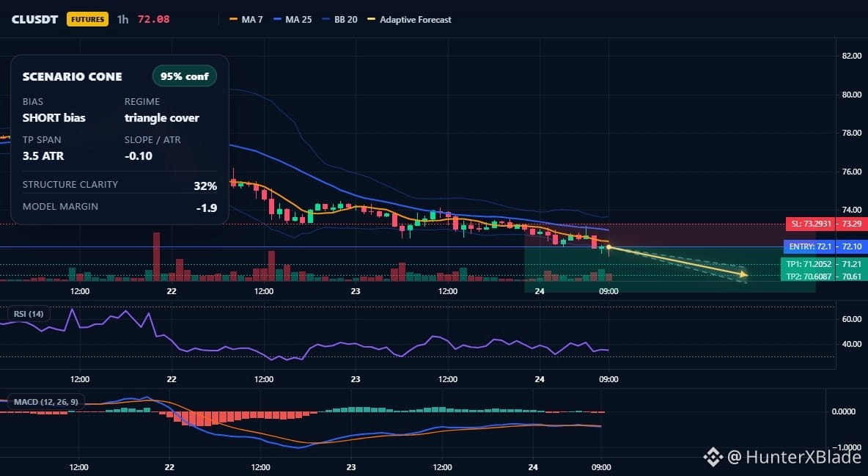Click the CLUSDT symbol name
Screen dimensions: 868x476
(x=34, y=19)
